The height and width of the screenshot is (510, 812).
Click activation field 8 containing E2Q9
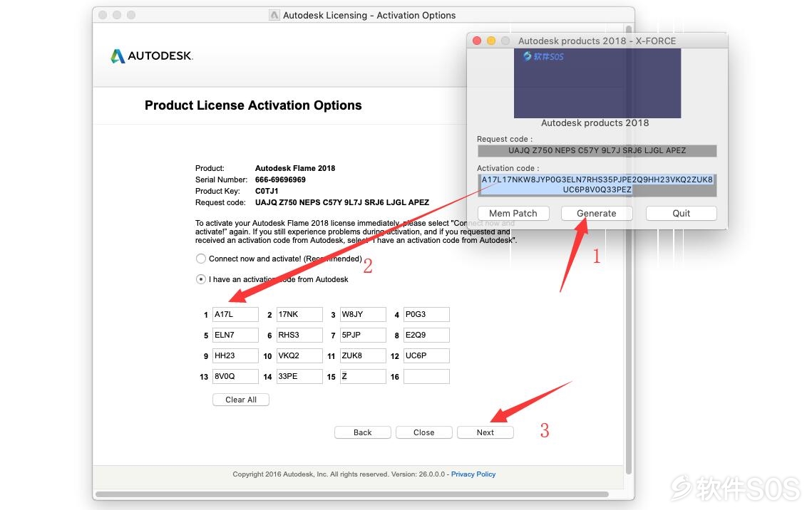pyautogui.click(x=427, y=335)
